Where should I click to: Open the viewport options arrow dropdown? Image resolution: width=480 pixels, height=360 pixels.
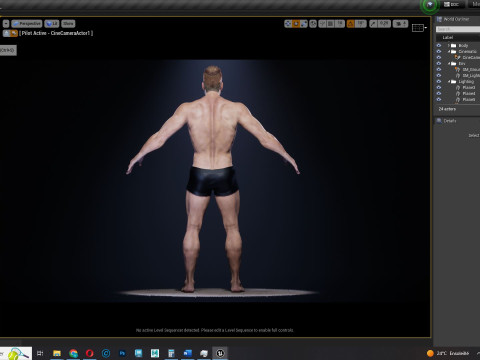click(x=6, y=24)
